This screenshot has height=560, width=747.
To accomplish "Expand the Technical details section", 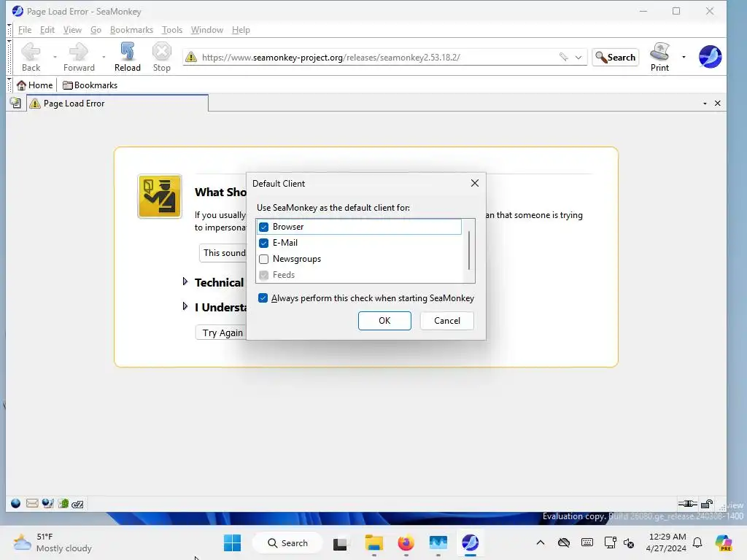I will [185, 281].
